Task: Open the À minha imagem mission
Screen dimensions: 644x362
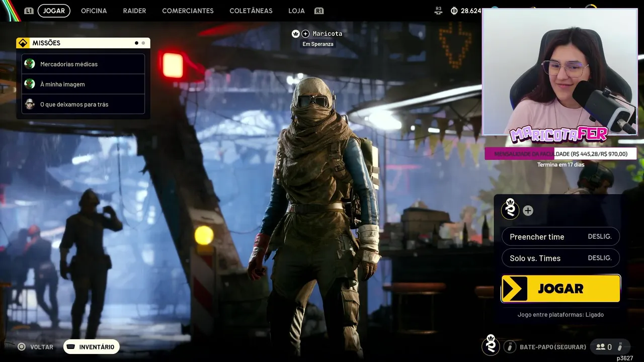Action: tap(84, 84)
